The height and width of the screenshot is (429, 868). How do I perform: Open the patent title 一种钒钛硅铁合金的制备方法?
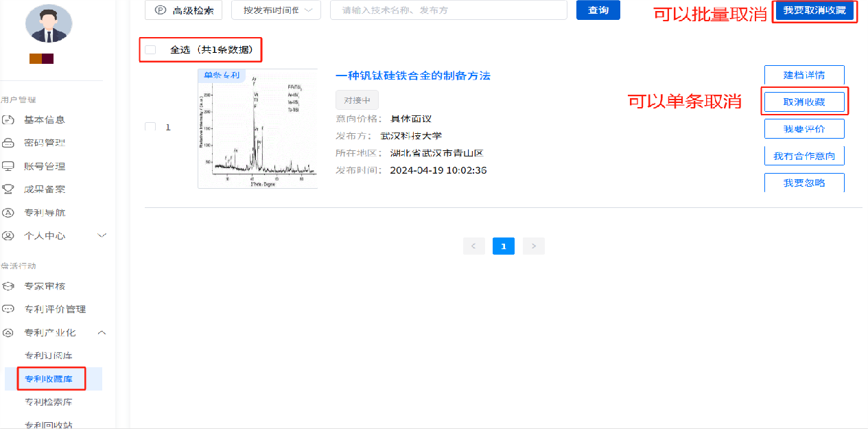[x=412, y=76]
